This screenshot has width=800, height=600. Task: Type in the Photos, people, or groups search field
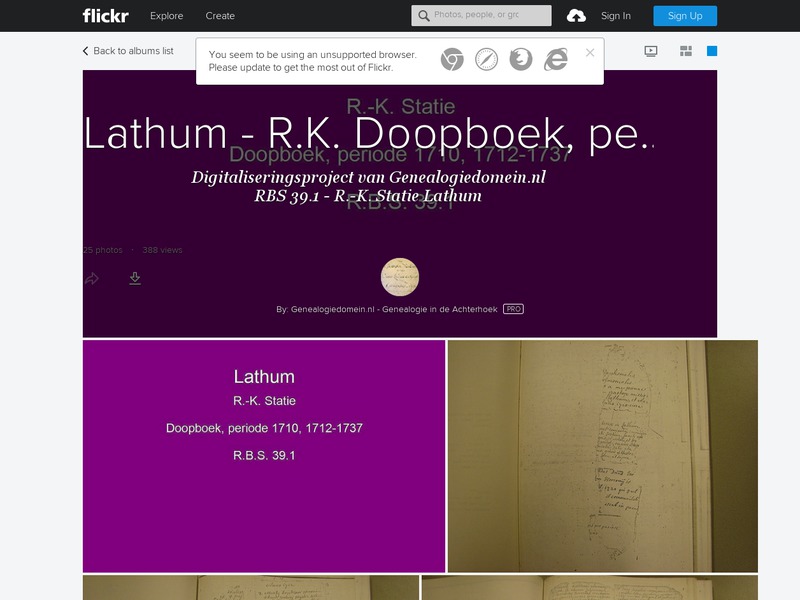(x=490, y=15)
